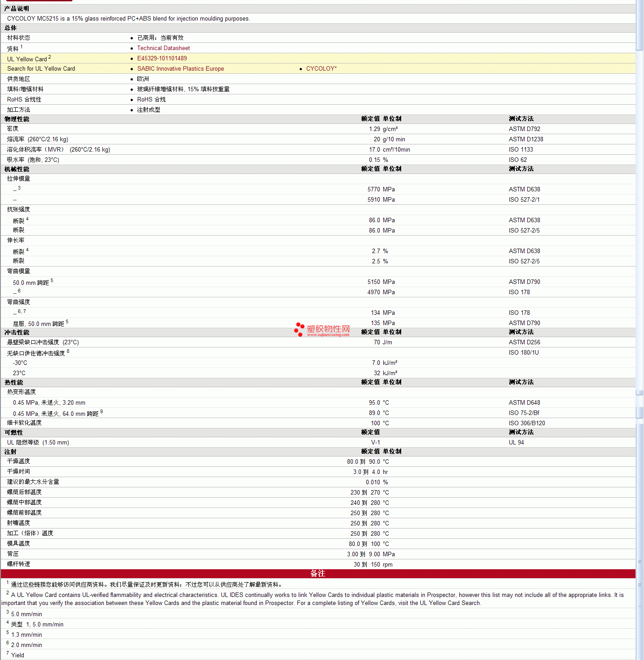This screenshot has height=660, width=644.
Task: Select flexural strength value 135 MPa
Action: (x=383, y=323)
